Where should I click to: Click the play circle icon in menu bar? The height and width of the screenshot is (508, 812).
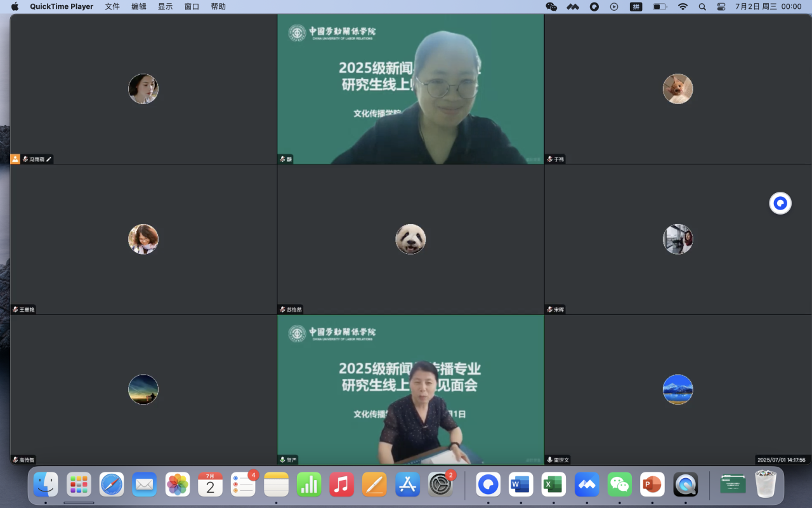(x=614, y=6)
